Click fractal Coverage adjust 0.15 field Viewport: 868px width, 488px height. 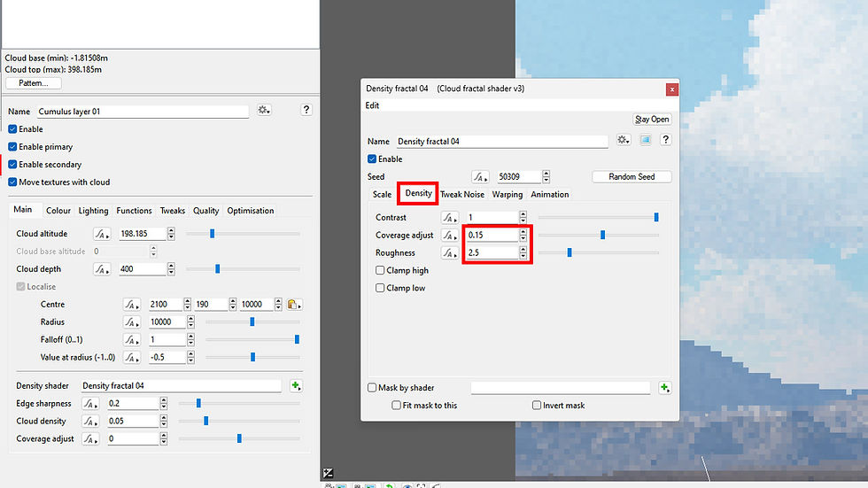click(492, 236)
